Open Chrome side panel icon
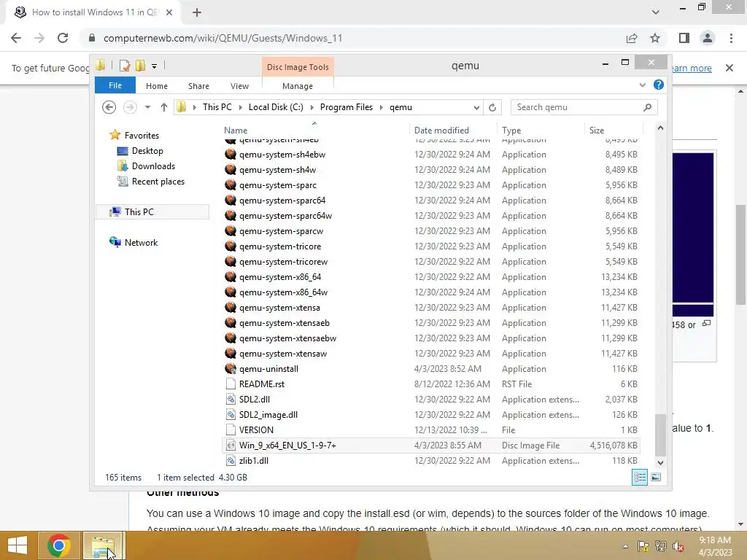747x560 pixels. coord(684,38)
